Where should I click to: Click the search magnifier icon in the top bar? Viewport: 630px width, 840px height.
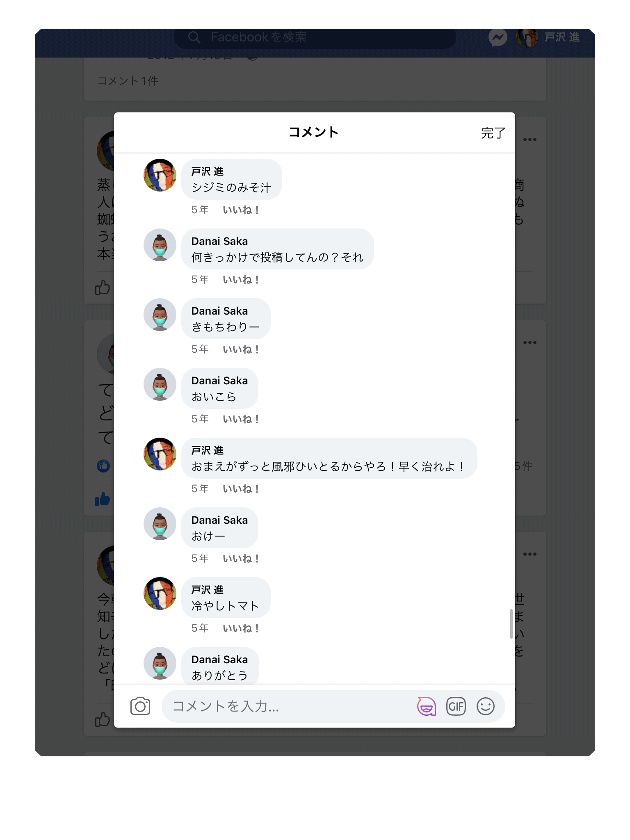[x=194, y=37]
